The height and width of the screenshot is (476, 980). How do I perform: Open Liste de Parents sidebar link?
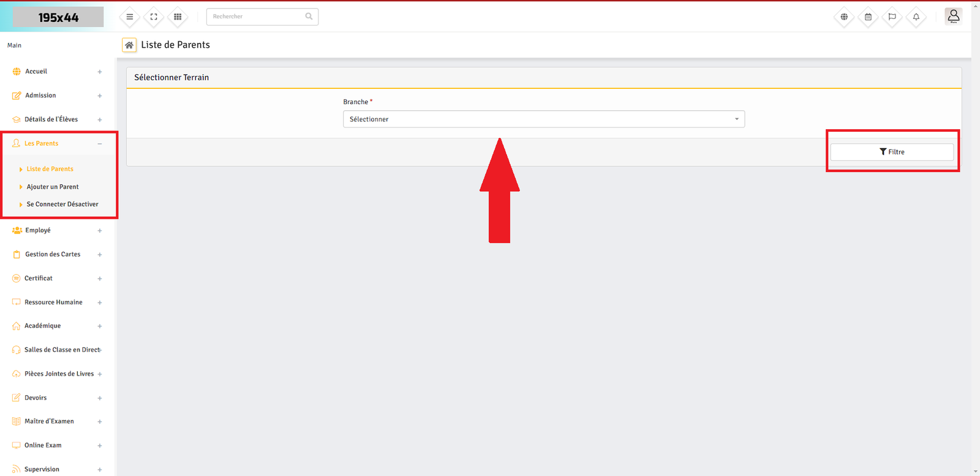[x=50, y=169]
